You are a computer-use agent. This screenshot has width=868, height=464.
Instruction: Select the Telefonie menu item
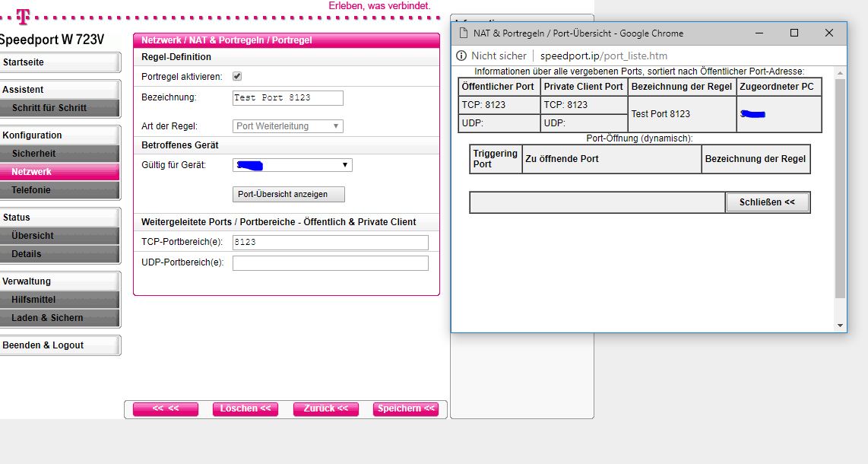[60, 190]
